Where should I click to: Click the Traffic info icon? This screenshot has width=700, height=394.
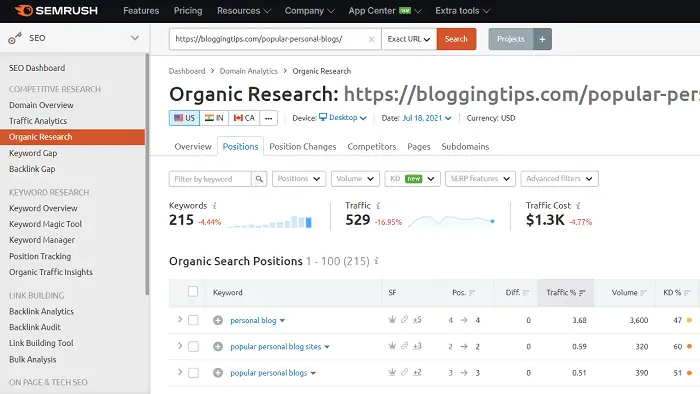pyautogui.click(x=378, y=206)
